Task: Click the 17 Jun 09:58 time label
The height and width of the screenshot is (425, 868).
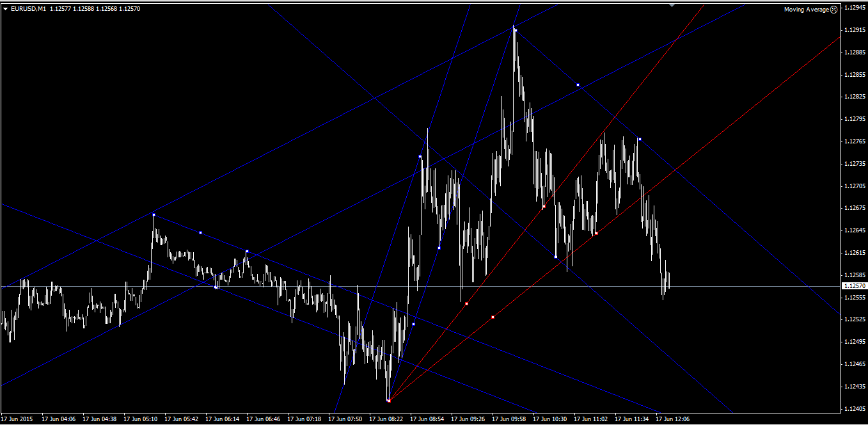Action: click(x=509, y=419)
